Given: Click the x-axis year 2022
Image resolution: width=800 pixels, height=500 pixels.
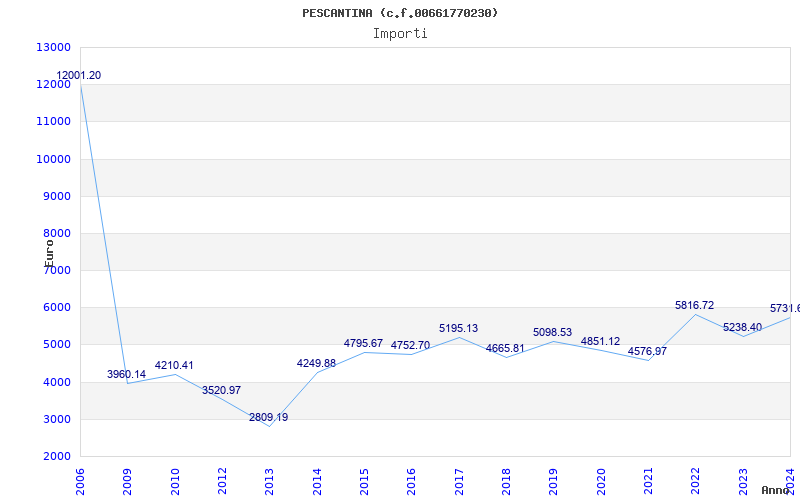Looking at the screenshot, I should tap(696, 481).
